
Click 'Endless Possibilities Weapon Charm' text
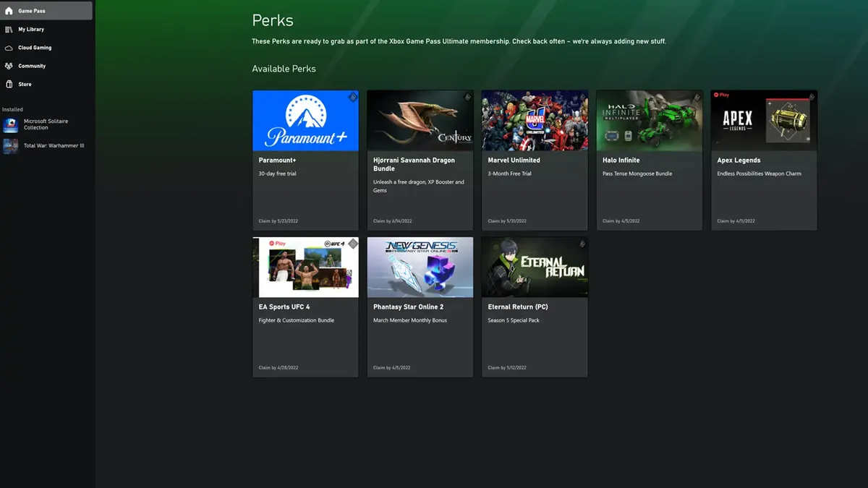pyautogui.click(x=759, y=174)
